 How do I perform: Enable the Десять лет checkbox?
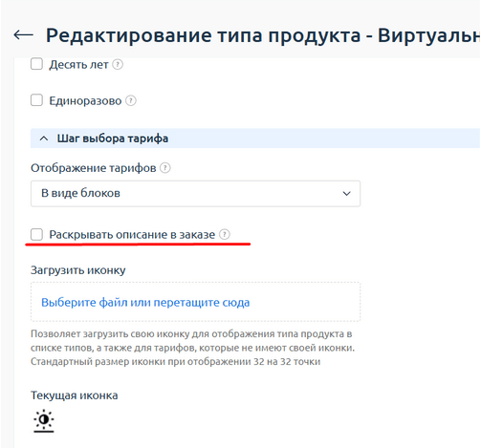point(36,64)
